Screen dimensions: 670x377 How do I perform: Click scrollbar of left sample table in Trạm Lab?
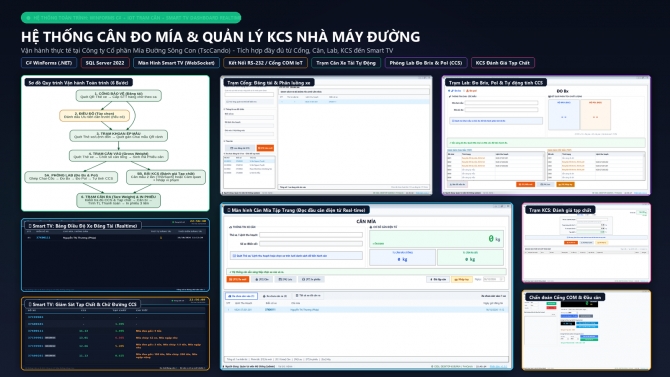pos(544,166)
